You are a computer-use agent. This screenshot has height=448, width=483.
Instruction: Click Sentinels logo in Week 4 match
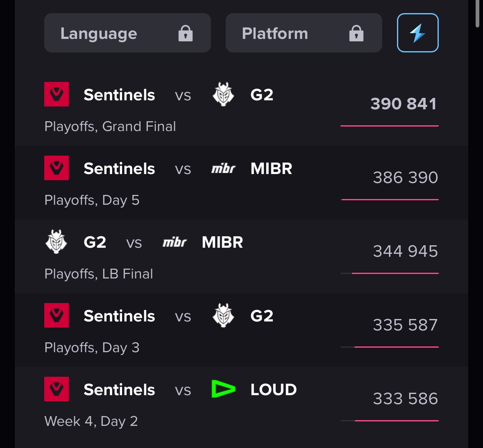pos(57,389)
